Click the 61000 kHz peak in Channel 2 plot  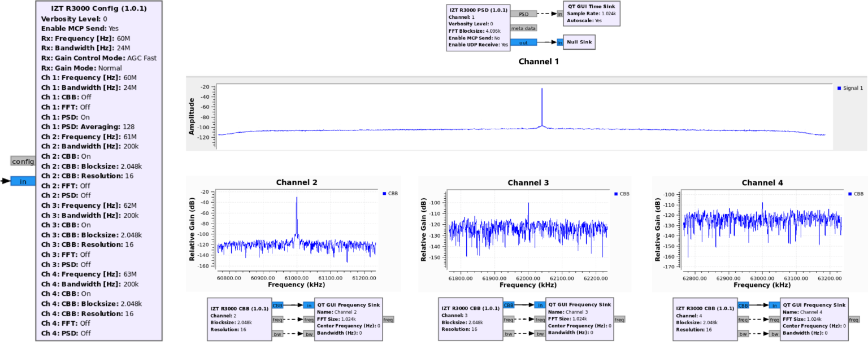coord(297,215)
